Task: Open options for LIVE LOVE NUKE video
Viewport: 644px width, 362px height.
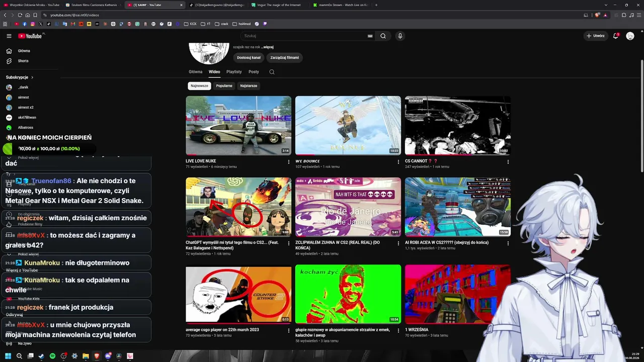Action: [289, 162]
